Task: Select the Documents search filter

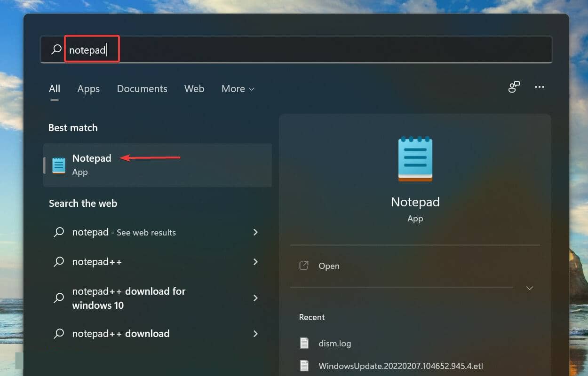Action: tap(142, 88)
